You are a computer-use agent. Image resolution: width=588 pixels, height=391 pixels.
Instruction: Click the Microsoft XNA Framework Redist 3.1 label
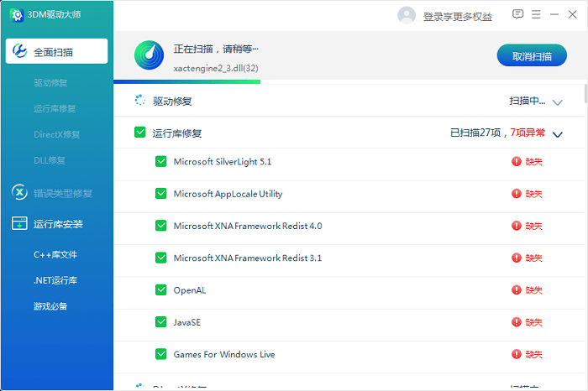(x=248, y=258)
